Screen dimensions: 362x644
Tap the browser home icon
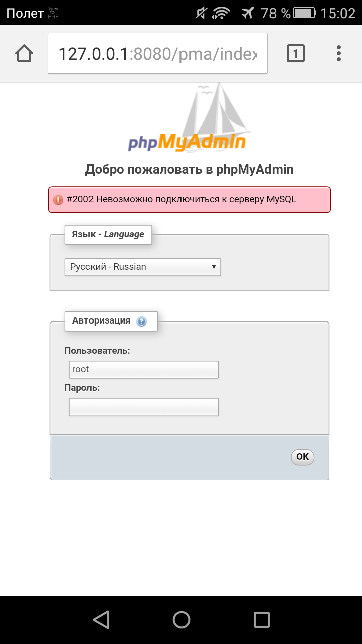click(x=24, y=53)
